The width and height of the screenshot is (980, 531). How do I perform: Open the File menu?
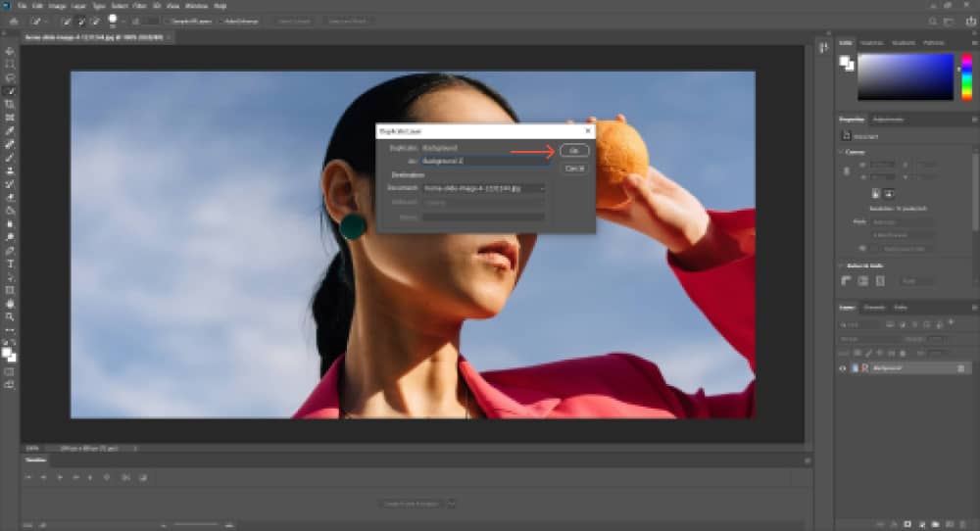[22, 6]
